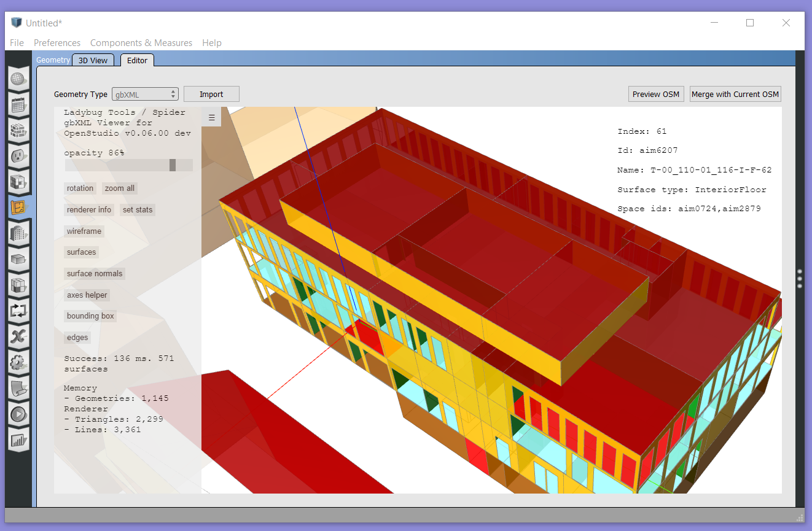Open the Components & Measures menu
812x531 pixels.
click(x=141, y=43)
